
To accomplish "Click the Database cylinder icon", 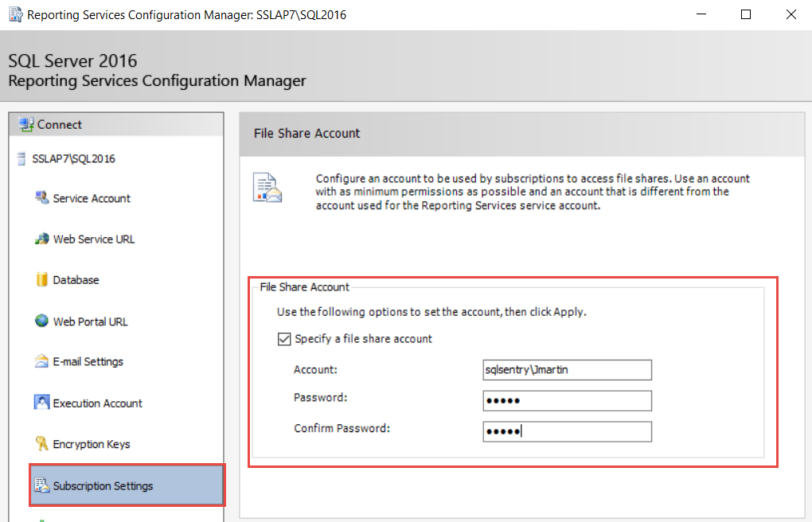I will pyautogui.click(x=42, y=279).
